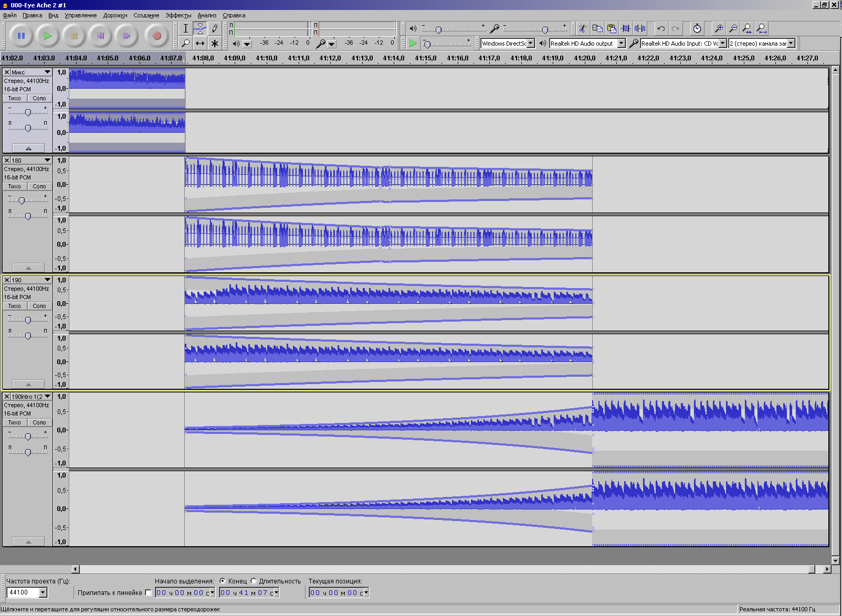Screen dimensions: 842x616
Task: Select the Time Shift tool
Action: [200, 43]
